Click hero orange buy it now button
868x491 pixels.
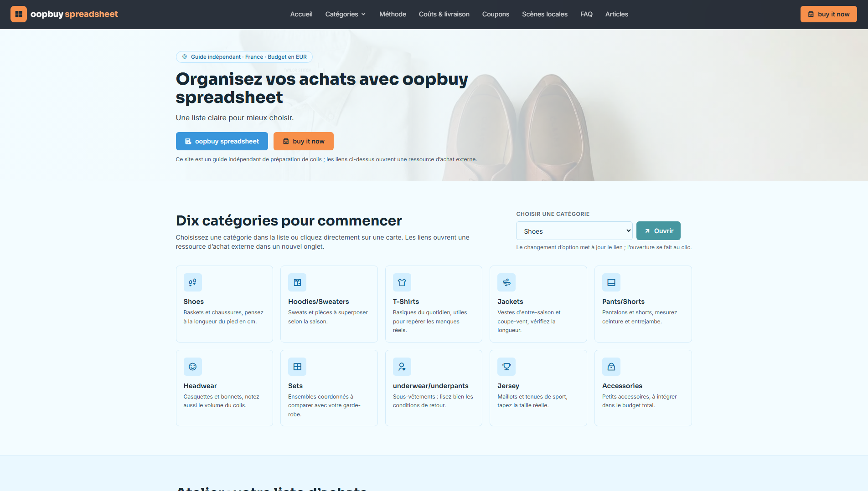point(304,141)
